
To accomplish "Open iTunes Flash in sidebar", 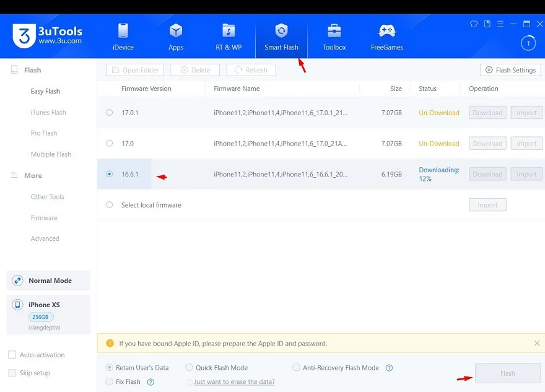I will pos(48,113).
